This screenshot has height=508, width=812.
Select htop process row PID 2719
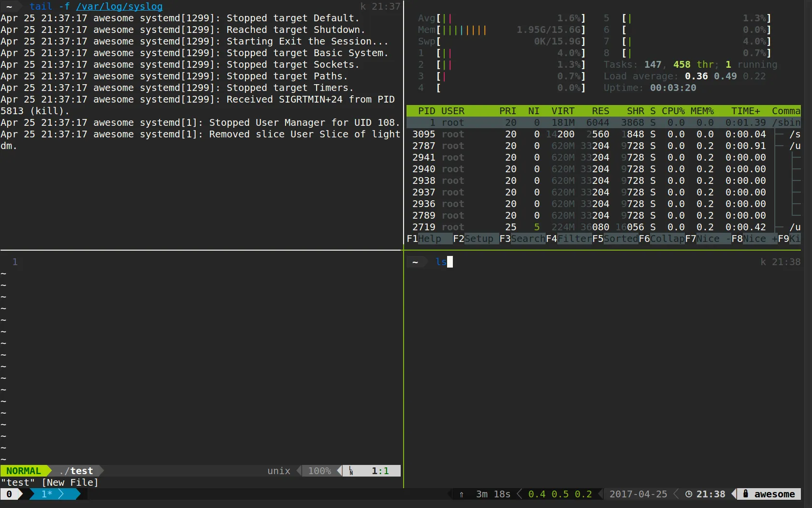tap(604, 227)
